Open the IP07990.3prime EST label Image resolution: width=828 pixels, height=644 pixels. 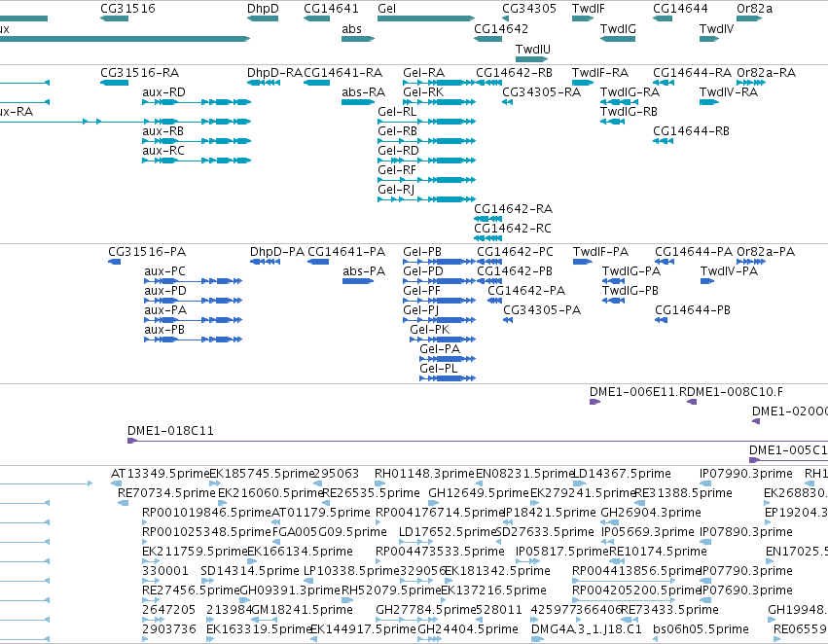point(745,474)
